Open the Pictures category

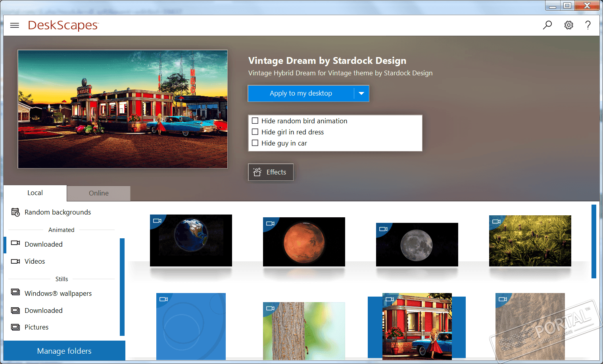(x=36, y=327)
